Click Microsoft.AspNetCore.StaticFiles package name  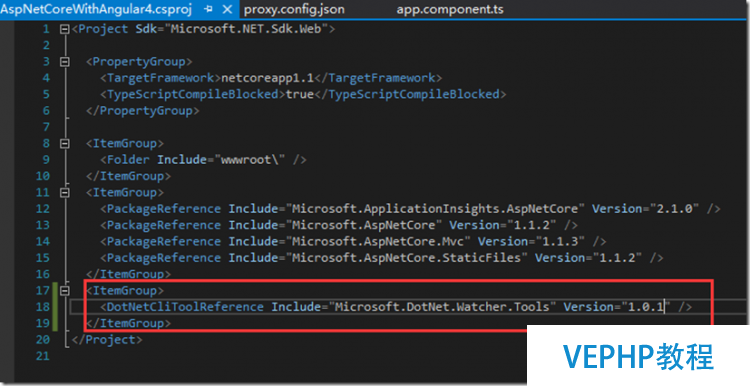click(x=407, y=258)
